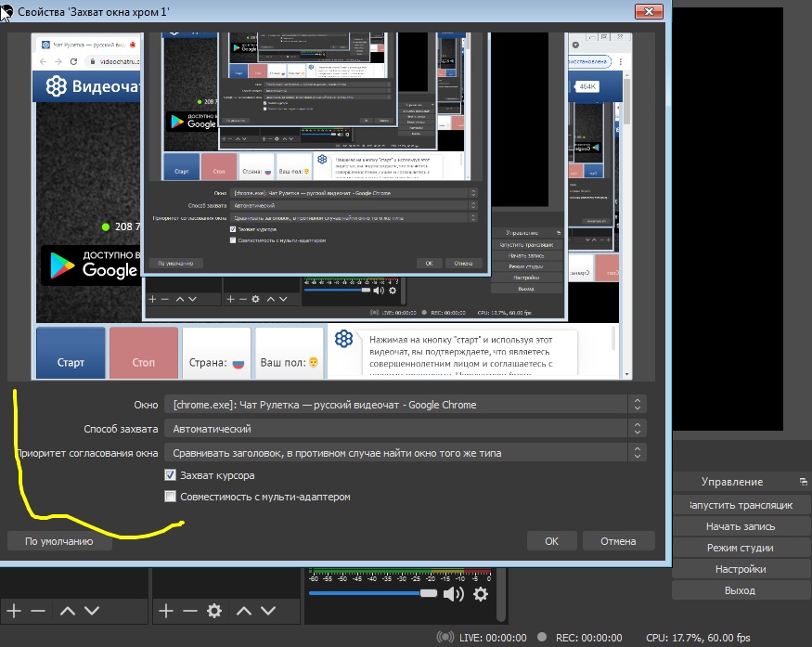Click the 'CPU: 17.7%, 60.00 fps' status text
This screenshot has height=647, width=812.
[698, 638]
